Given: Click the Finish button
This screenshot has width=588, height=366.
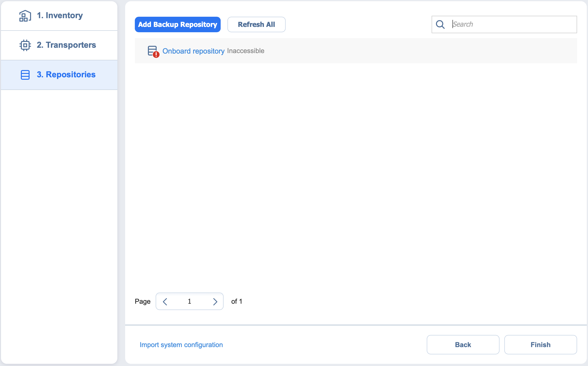Looking at the screenshot, I should 540,345.
